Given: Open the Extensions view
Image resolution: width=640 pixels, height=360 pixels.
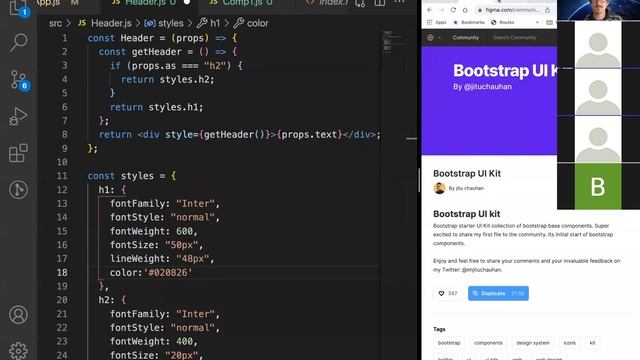Looking at the screenshot, I should [x=18, y=153].
